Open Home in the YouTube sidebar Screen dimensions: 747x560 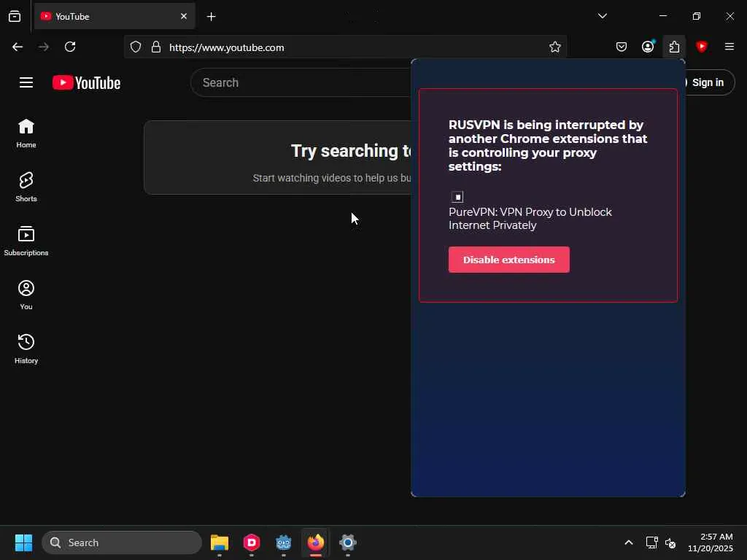click(x=26, y=133)
